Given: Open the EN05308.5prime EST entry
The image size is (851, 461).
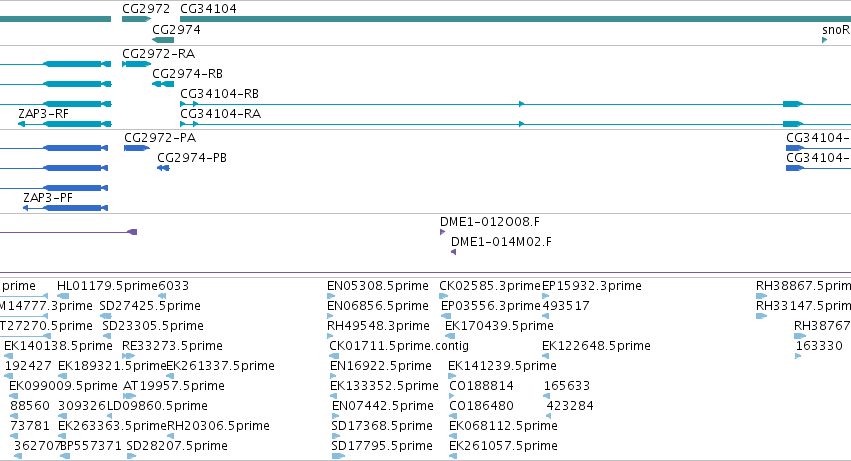Looking at the screenshot, I should 378,286.
